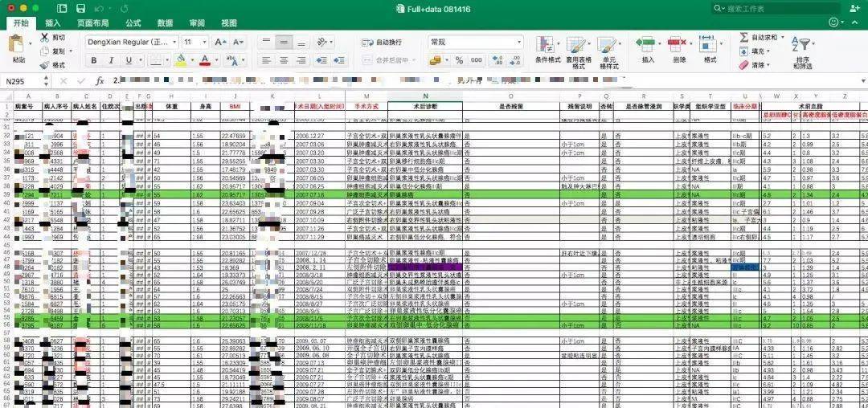Click the Cut (剪切) scissors icon
Image resolution: width=868 pixels, height=408 pixels.
[44, 38]
